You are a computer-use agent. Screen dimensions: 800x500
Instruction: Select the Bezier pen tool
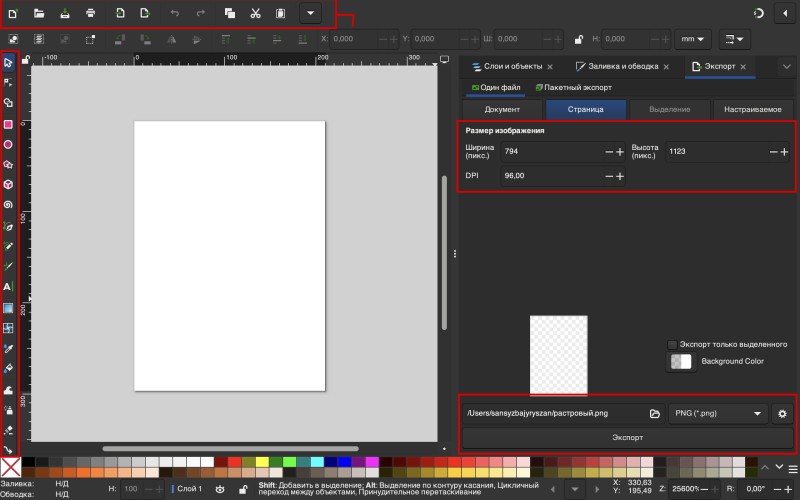8,227
